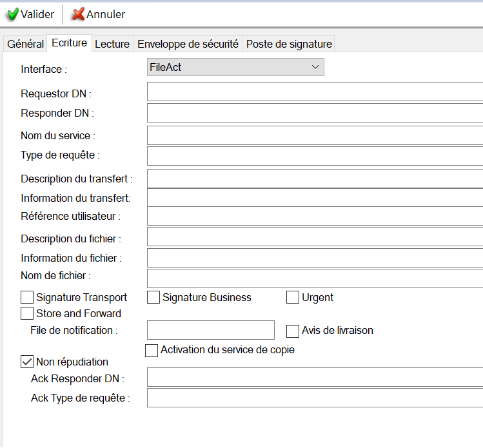Screen dimensions: 483x448
Task: Enable Store and Forward checkbox
Action: 27,313
